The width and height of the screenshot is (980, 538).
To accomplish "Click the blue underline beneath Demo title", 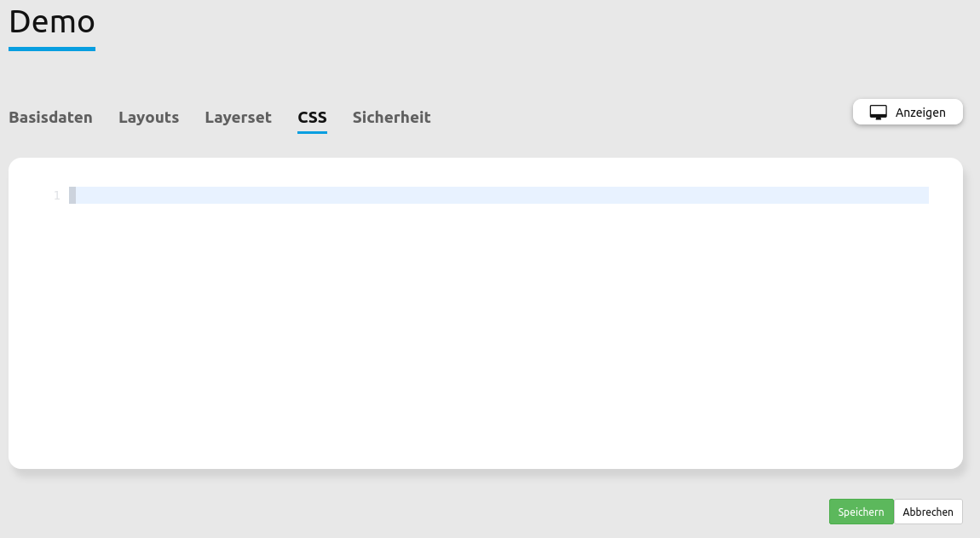I will click(x=52, y=49).
